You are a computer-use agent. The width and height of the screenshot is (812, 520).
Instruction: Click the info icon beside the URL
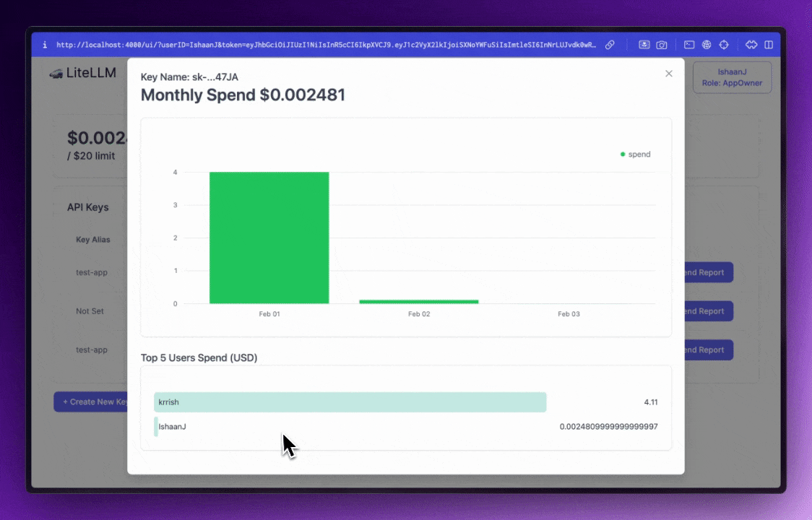tap(45, 45)
